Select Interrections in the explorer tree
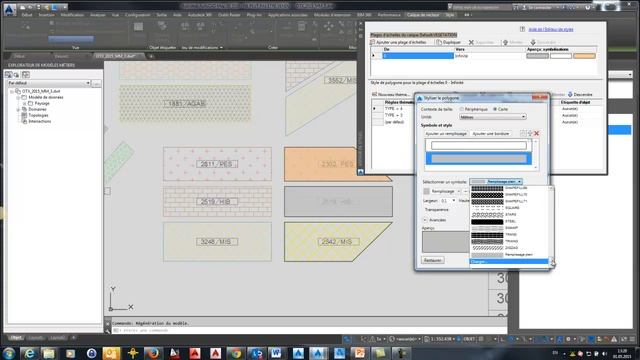 (x=40, y=121)
